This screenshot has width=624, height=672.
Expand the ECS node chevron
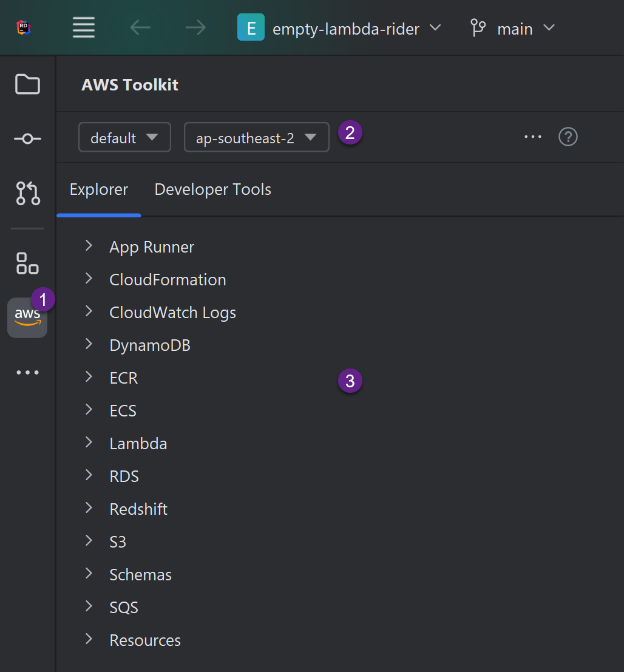click(89, 410)
